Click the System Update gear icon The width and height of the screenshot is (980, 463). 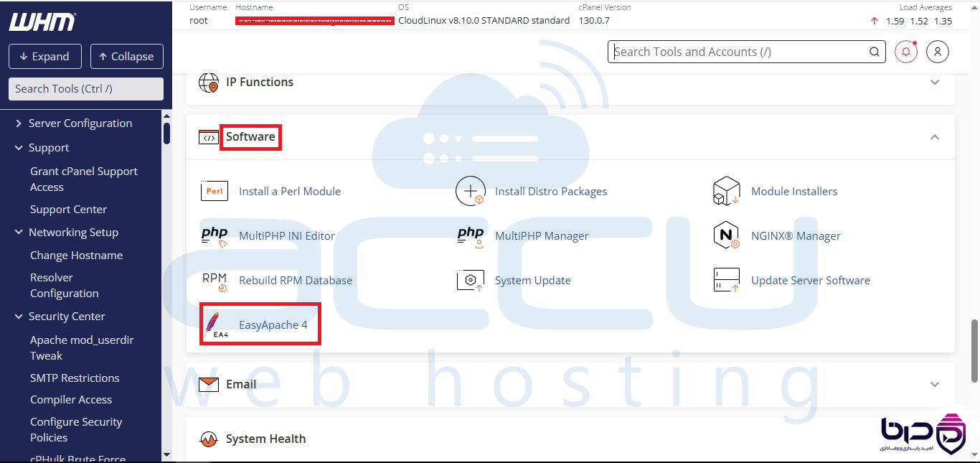tap(471, 280)
